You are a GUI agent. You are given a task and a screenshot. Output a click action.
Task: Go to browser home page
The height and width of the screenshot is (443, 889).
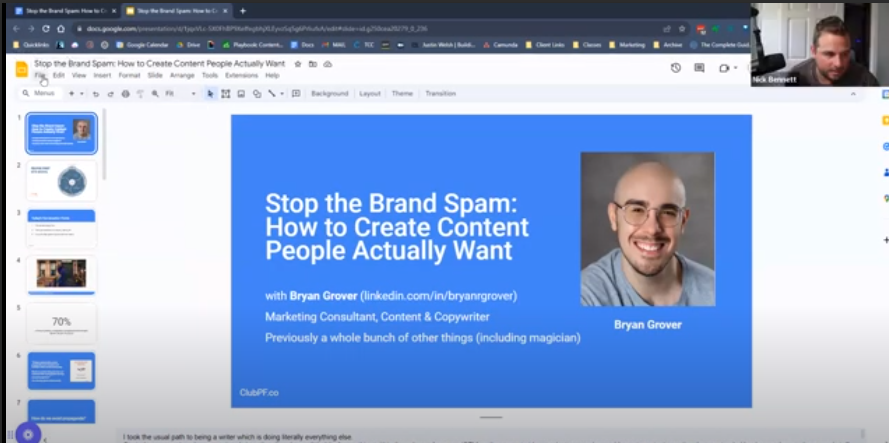pos(61,28)
